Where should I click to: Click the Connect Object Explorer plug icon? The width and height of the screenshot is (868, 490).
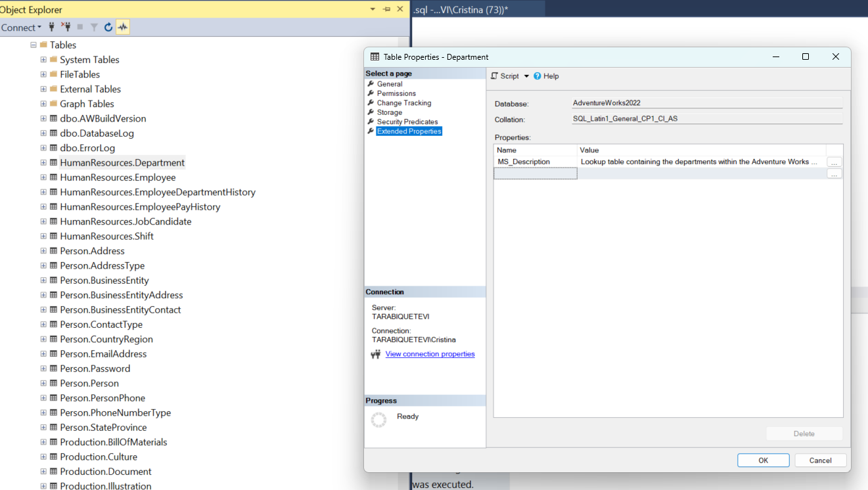51,27
